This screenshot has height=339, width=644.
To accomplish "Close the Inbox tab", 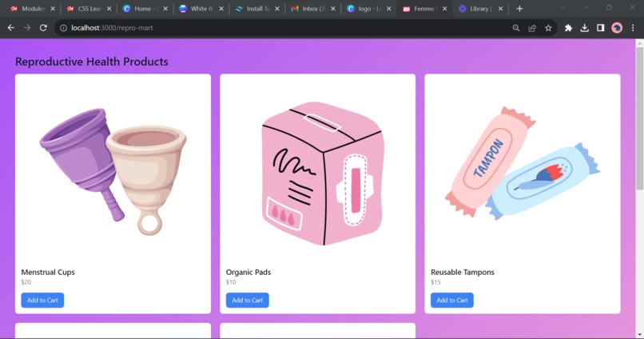I will 332,9.
